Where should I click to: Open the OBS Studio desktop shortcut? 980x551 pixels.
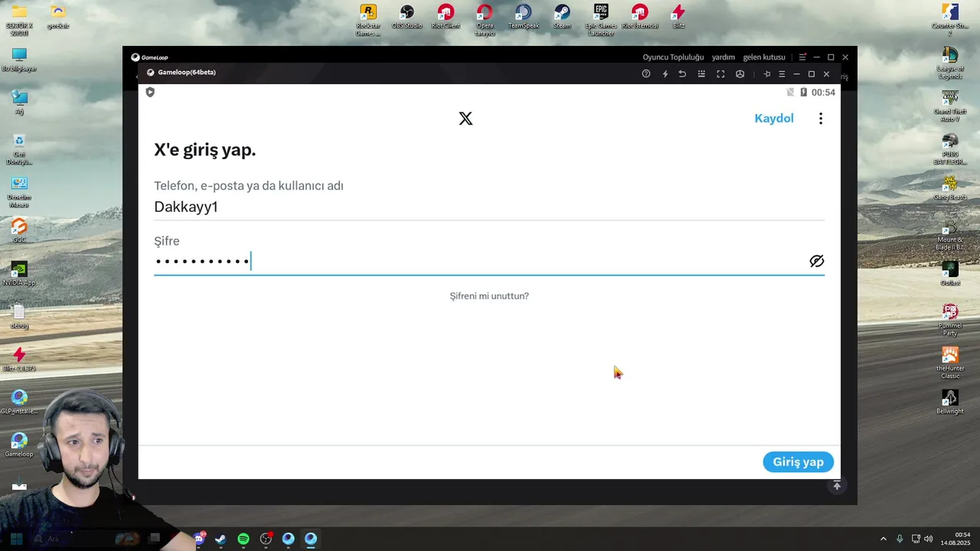tap(407, 17)
